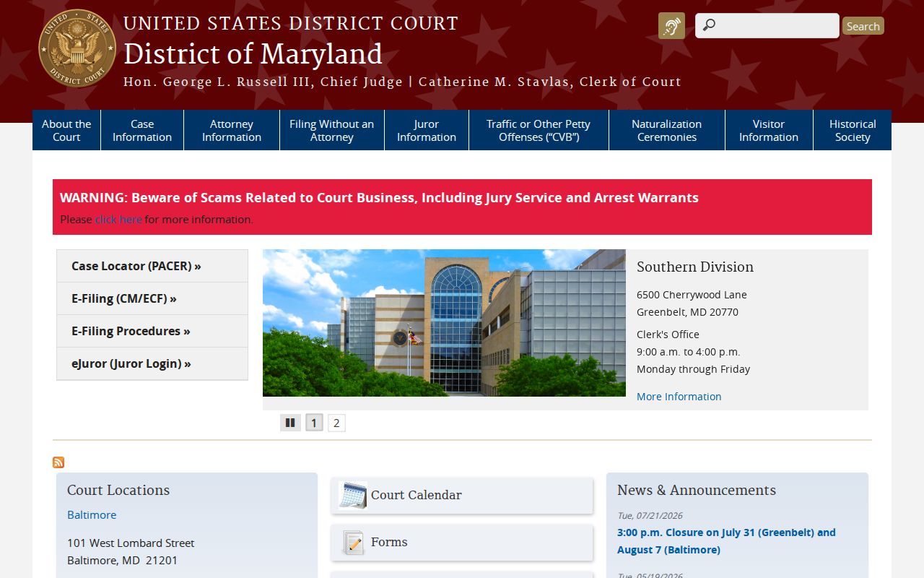Screen dimensions: 924x578
Task: Open the hearing assistance icon
Action: pos(671,26)
